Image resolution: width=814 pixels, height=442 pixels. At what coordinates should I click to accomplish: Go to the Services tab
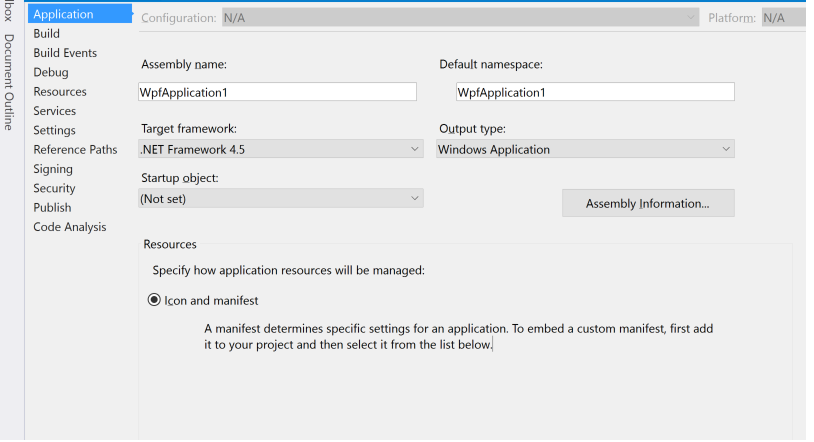tap(55, 111)
